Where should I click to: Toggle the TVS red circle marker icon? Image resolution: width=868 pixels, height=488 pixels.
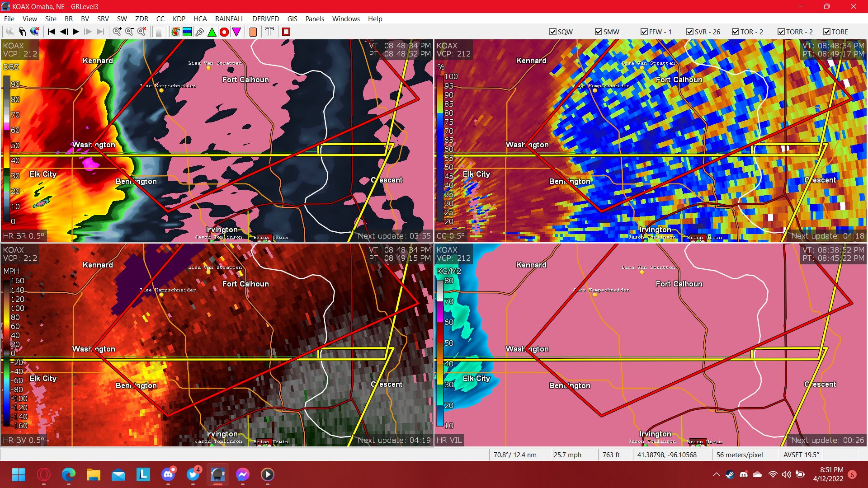click(224, 32)
